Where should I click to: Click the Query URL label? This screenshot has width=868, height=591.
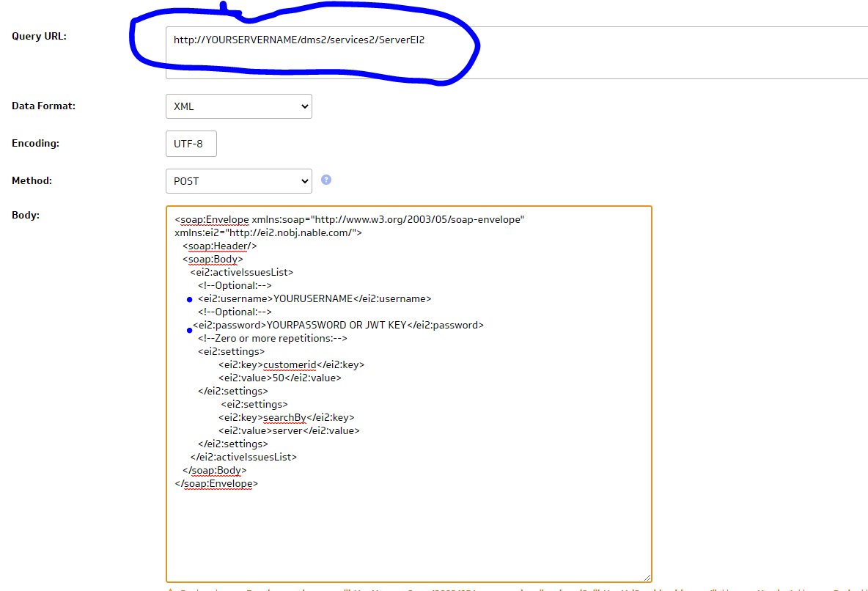pyautogui.click(x=39, y=36)
